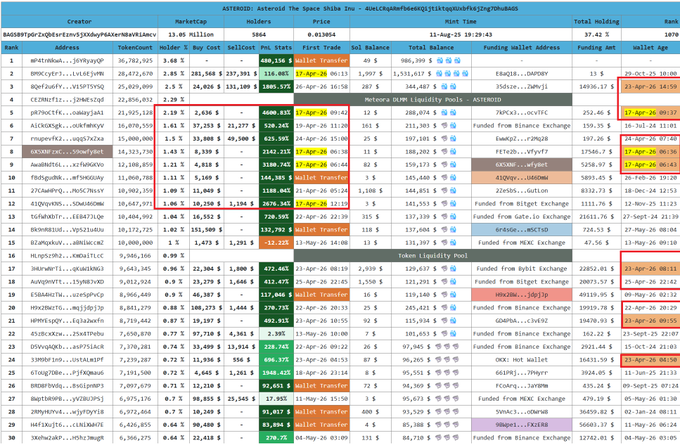Click the blue whale icon beside 197,101 $
This screenshot has height=445, width=680.
tap(453, 139)
